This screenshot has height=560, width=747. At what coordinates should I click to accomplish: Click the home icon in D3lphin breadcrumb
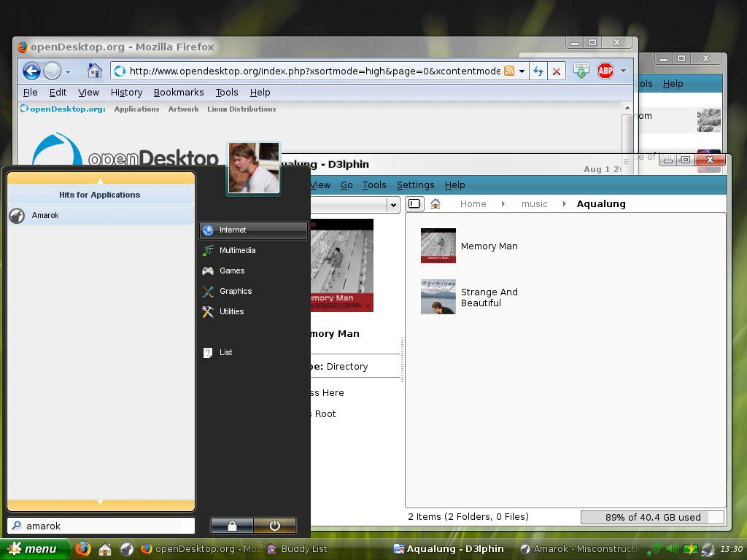[436, 204]
